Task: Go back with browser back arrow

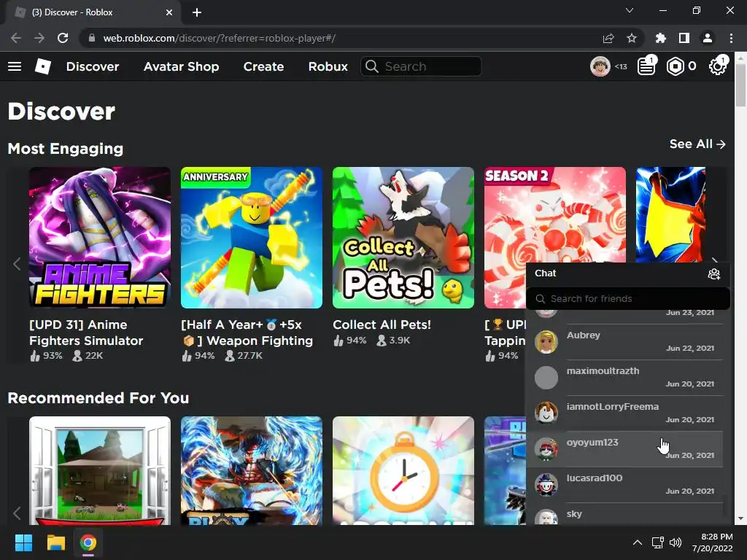Action: click(16, 38)
